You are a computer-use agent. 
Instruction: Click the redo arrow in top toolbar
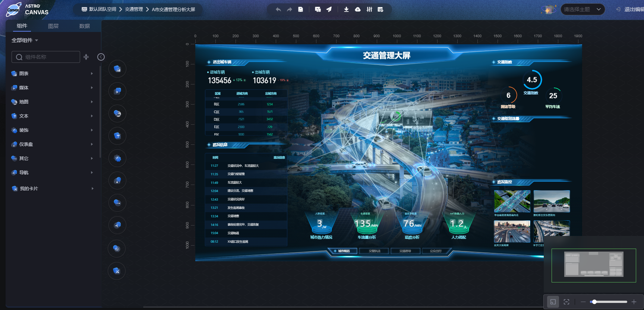pos(290,9)
